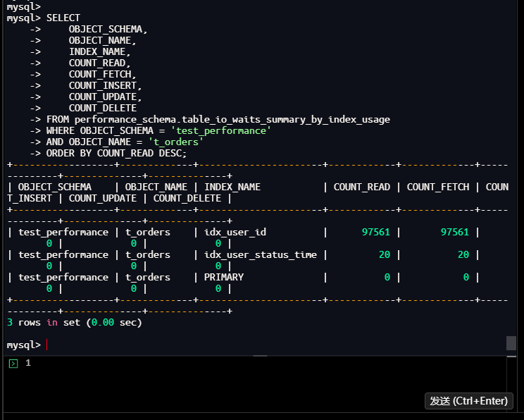Click COUNT_FETCH value 20 for idx_user_status_time
Screen dimensions: 524x420
(x=463, y=255)
